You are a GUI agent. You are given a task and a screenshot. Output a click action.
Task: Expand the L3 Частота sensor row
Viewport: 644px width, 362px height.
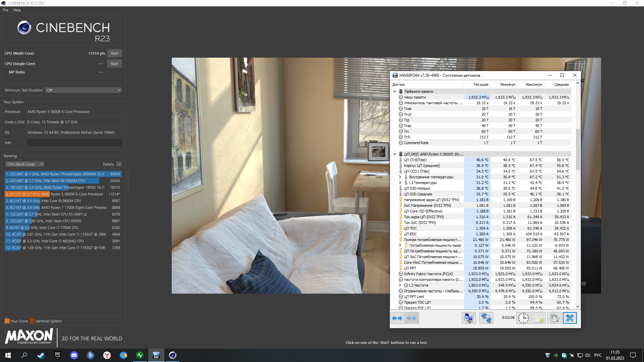[400, 285]
